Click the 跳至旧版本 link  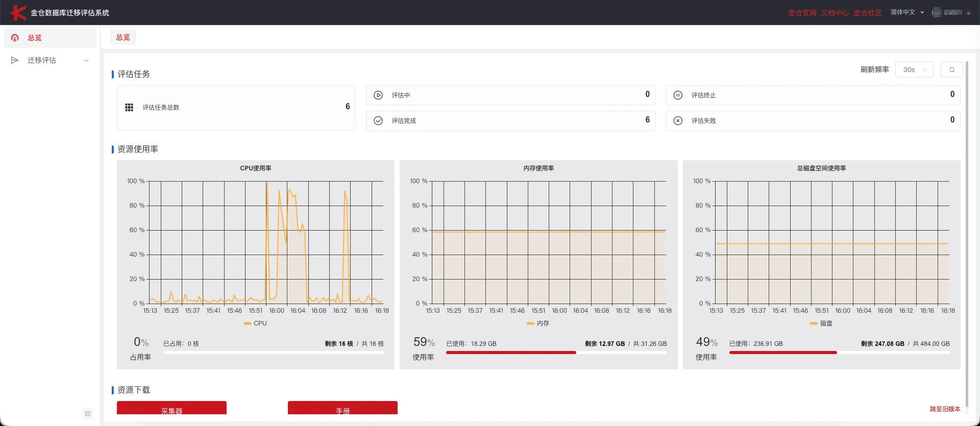[x=945, y=409]
